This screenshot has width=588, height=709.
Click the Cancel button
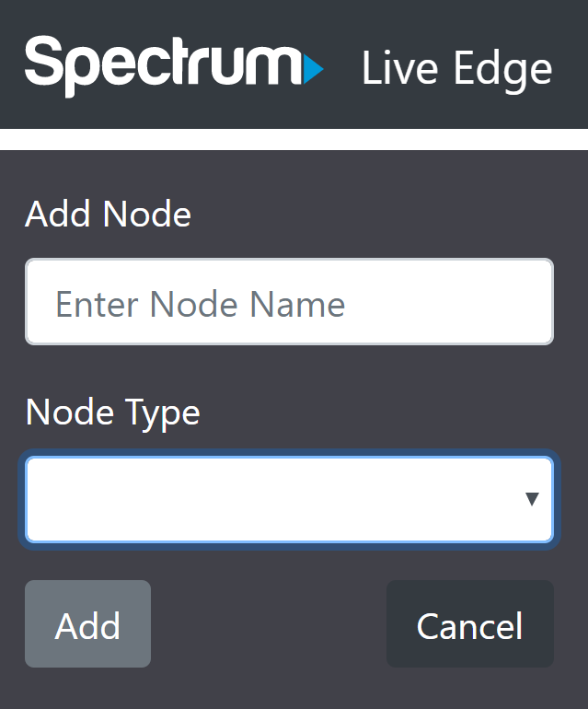coord(470,623)
